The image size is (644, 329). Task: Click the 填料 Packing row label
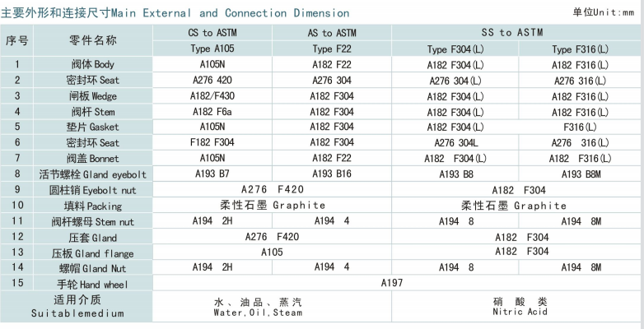(x=93, y=206)
